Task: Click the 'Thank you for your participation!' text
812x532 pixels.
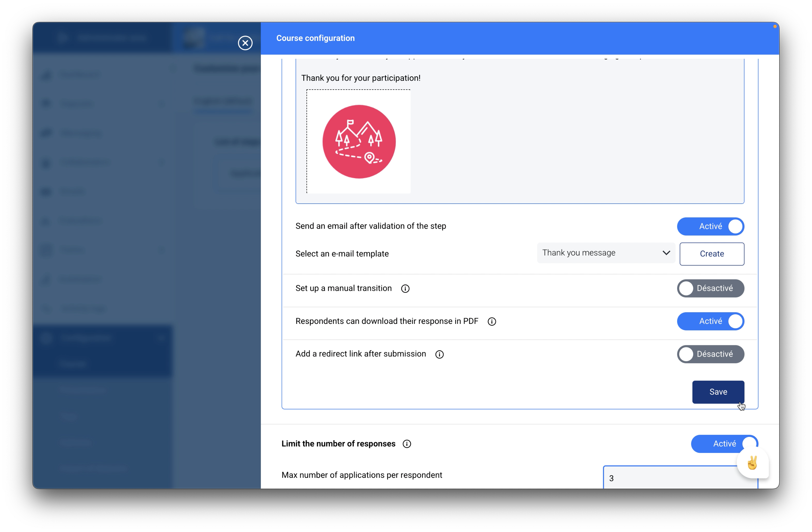Action: [361, 78]
